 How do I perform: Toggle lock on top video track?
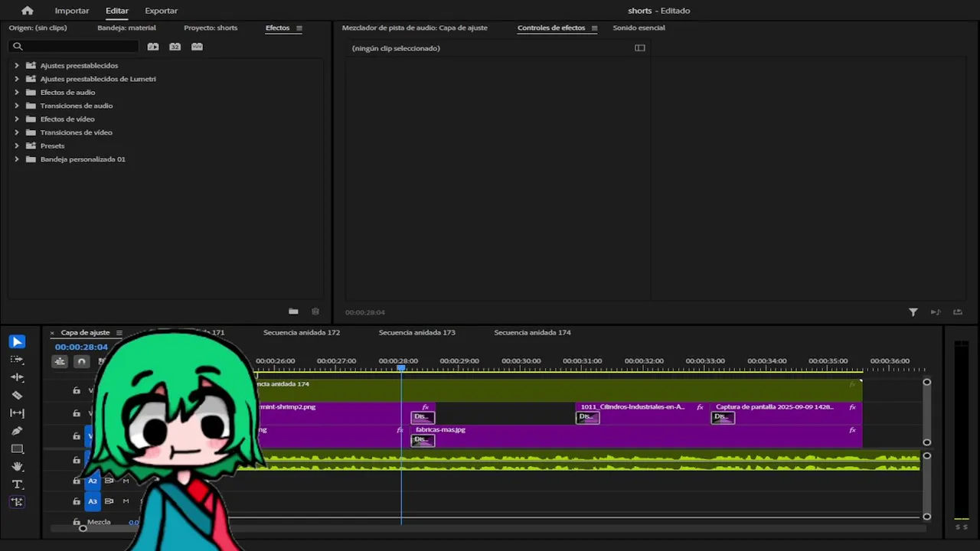point(76,390)
